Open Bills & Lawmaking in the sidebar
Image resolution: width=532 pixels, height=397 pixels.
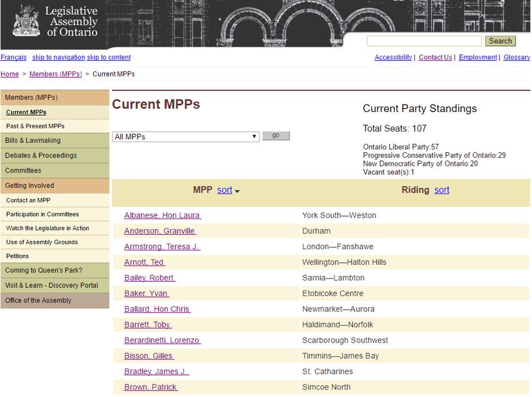55,140
